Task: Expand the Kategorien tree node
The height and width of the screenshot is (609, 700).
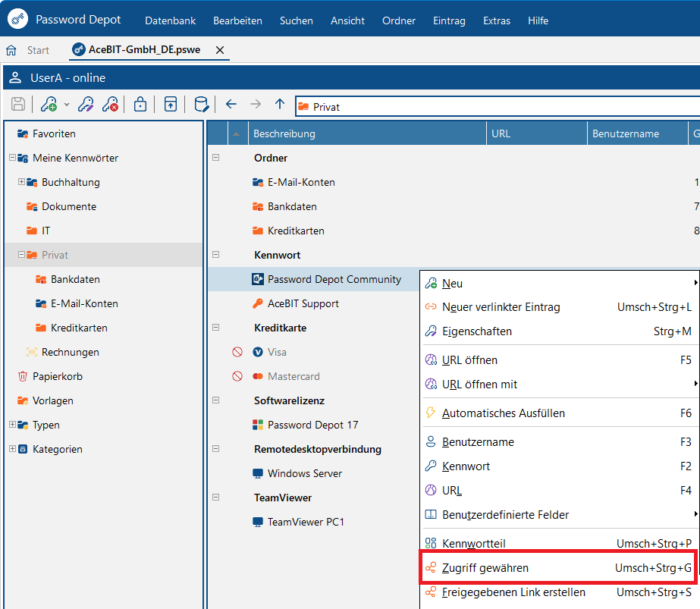Action: (12, 449)
